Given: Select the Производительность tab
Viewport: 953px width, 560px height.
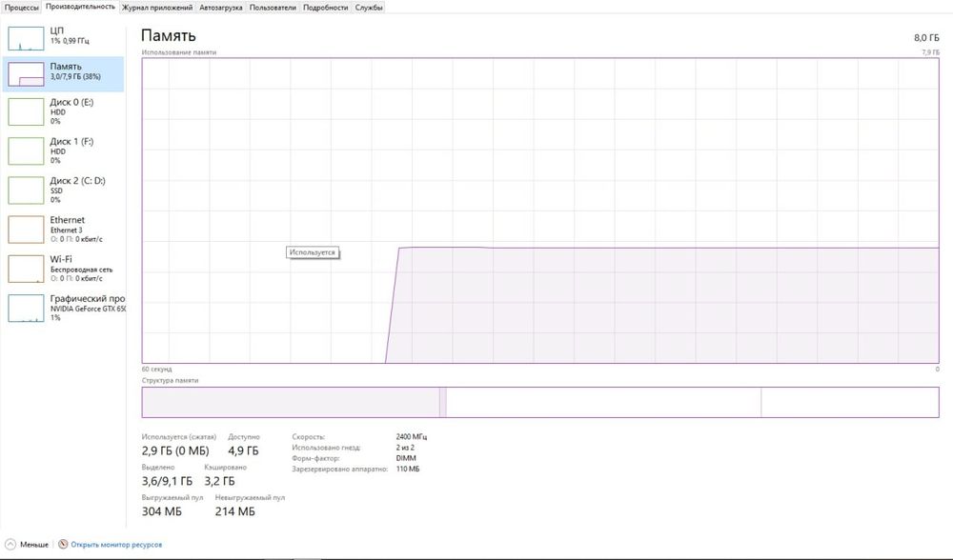Looking at the screenshot, I should pos(80,7).
